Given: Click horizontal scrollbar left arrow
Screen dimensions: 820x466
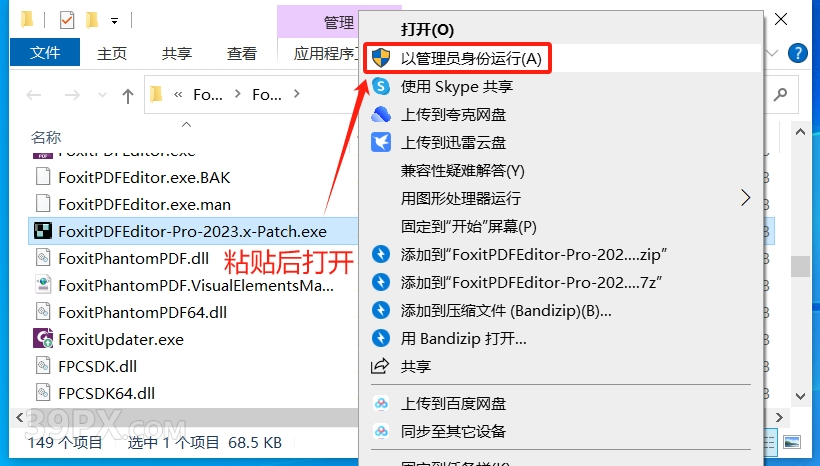Looking at the screenshot, I should coord(19,417).
